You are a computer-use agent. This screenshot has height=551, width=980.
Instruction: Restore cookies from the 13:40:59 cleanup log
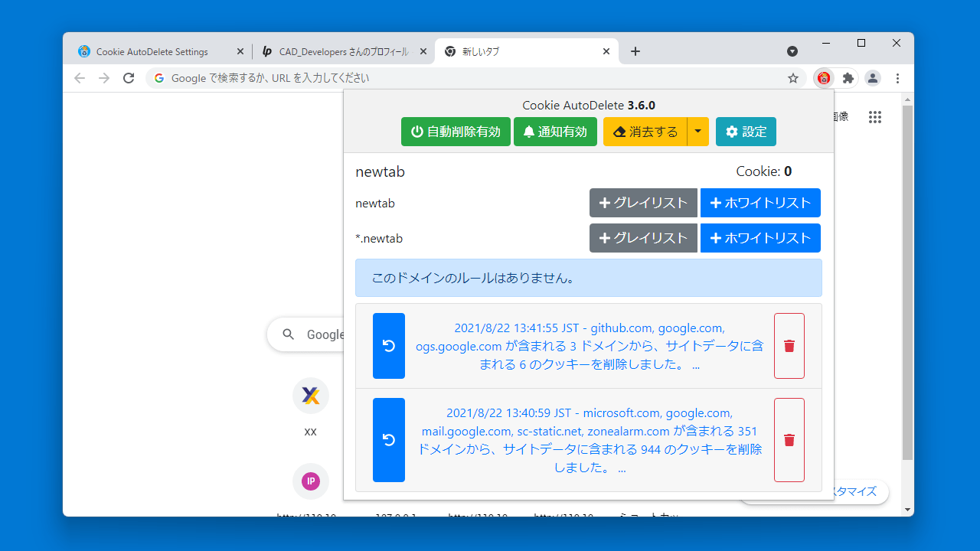pyautogui.click(x=389, y=440)
